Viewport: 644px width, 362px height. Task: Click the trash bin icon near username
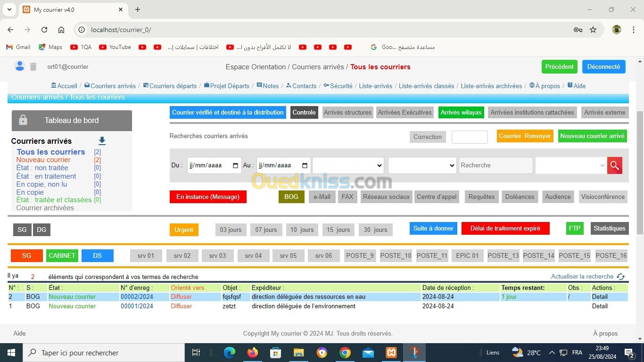coord(33,66)
